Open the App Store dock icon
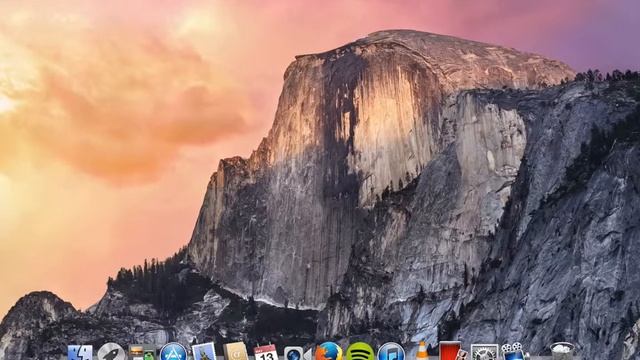Screen dimensions: 640x360 (173, 352)
